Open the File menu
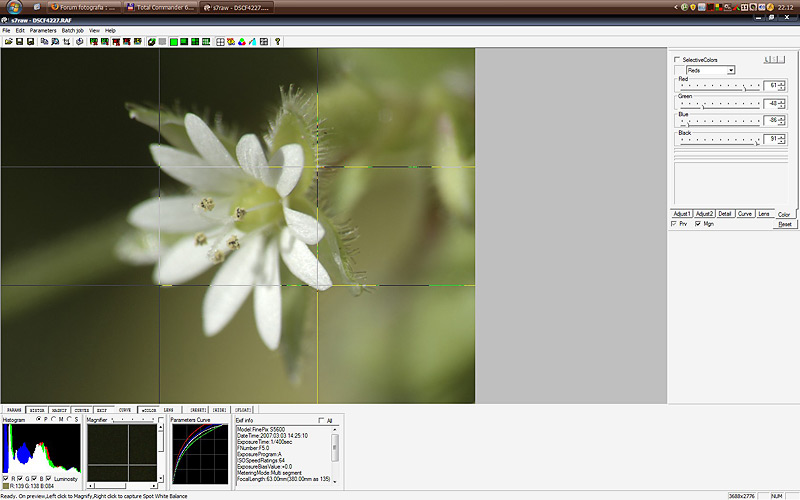The image size is (800, 500). click(x=6, y=31)
